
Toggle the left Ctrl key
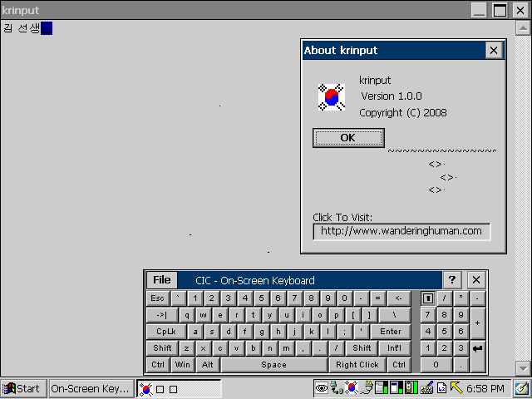(158, 365)
